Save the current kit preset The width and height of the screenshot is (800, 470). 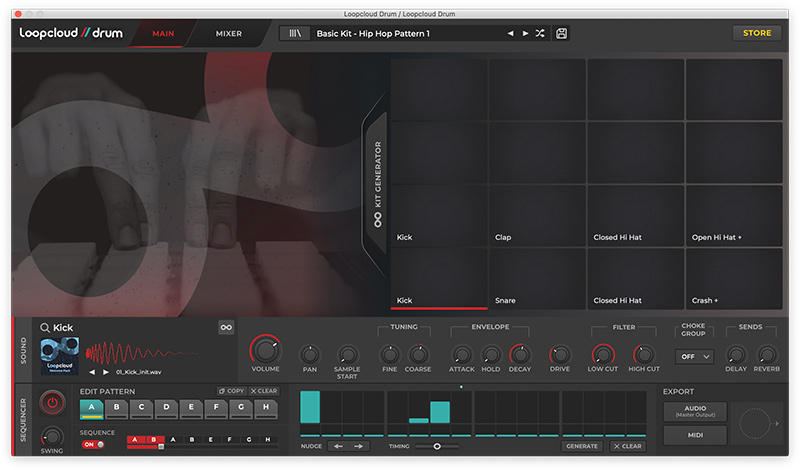coord(561,34)
